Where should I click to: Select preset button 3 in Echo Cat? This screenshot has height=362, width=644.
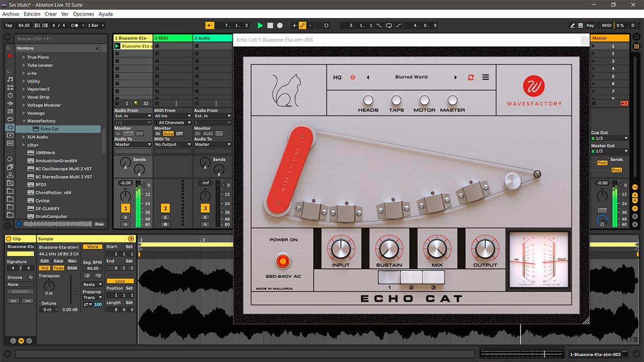tap(433, 277)
